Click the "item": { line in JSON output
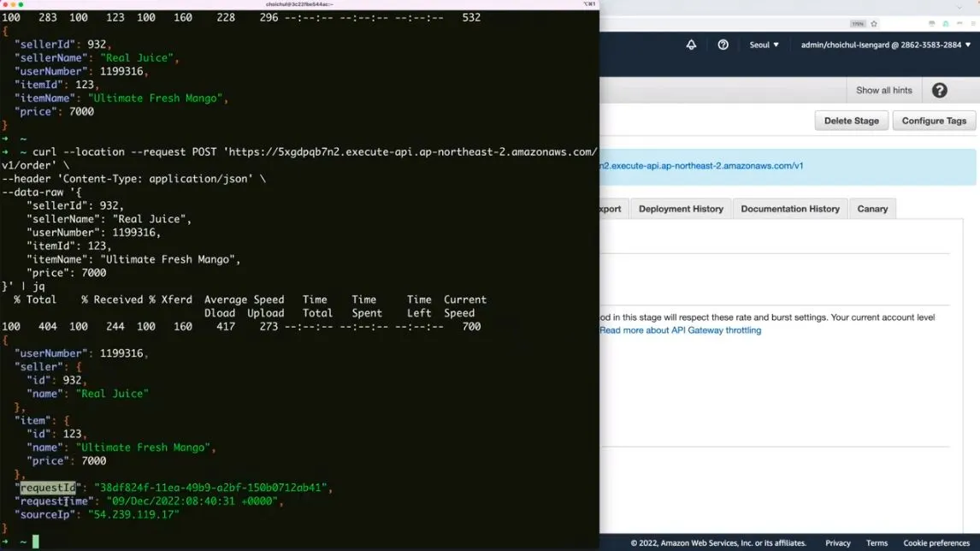This screenshot has height=551, width=980. (42, 420)
